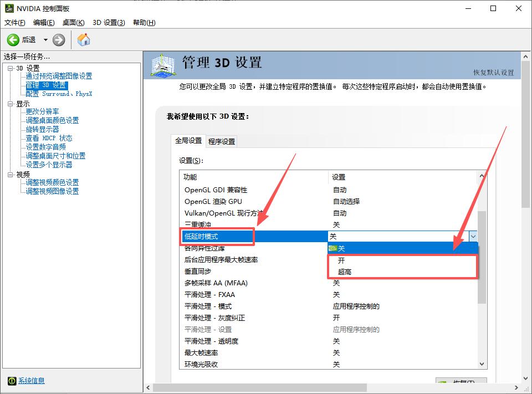Click NVIDIA logo icon in title bar
532x394 pixels.
click(9, 8)
